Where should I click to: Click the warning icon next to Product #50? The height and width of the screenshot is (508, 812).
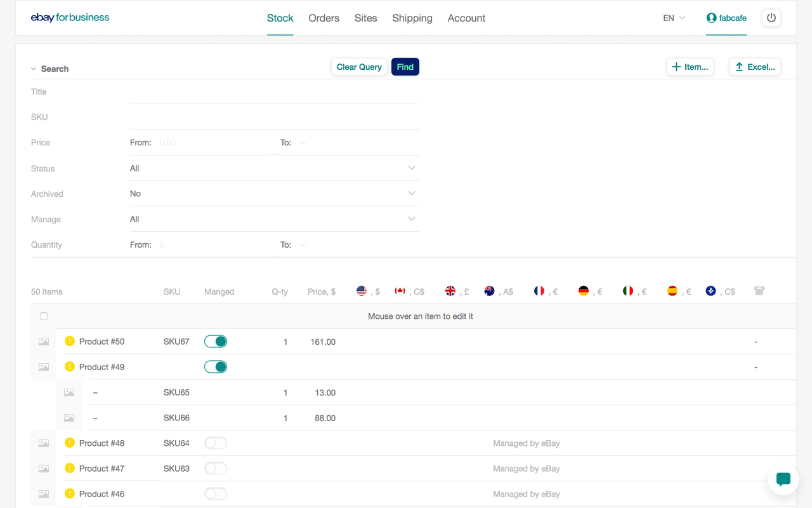point(69,341)
